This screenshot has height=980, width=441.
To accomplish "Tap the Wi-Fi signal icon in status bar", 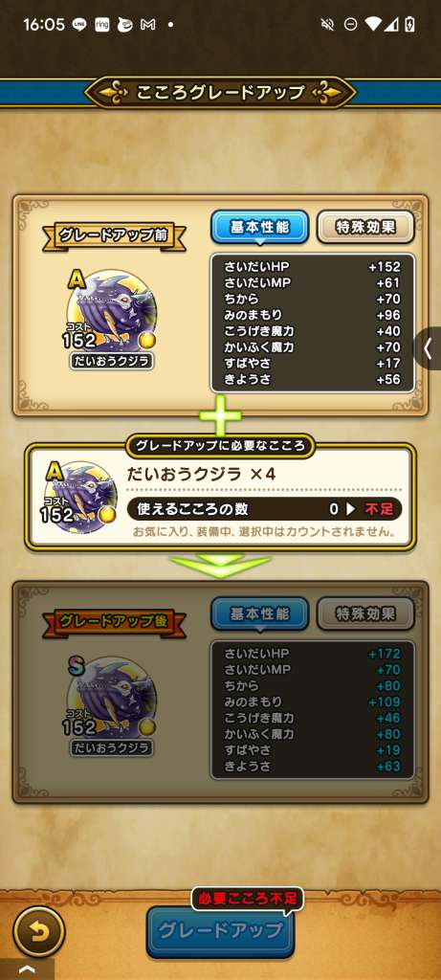I will [x=373, y=25].
